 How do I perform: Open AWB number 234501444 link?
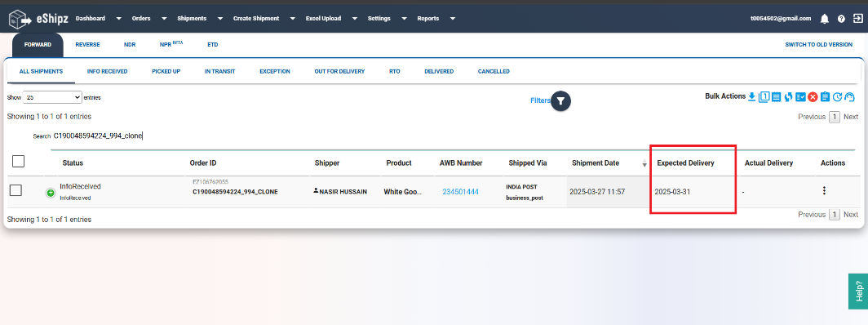(x=461, y=192)
